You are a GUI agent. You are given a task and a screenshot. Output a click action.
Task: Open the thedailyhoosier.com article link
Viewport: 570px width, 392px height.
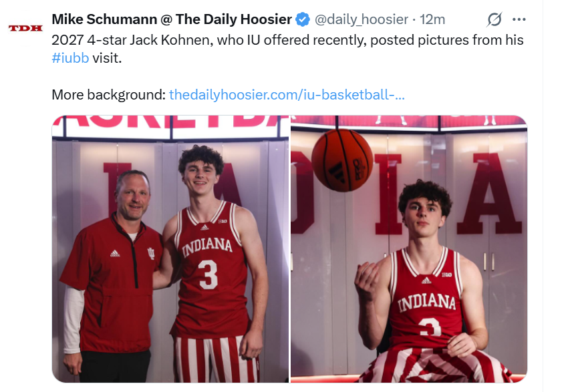pos(287,94)
